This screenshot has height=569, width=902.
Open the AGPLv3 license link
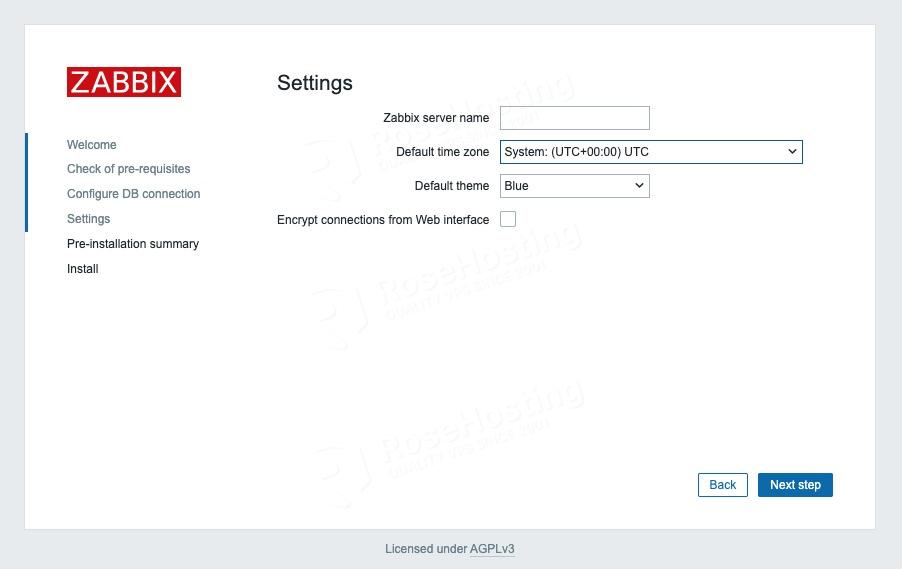[x=492, y=549]
